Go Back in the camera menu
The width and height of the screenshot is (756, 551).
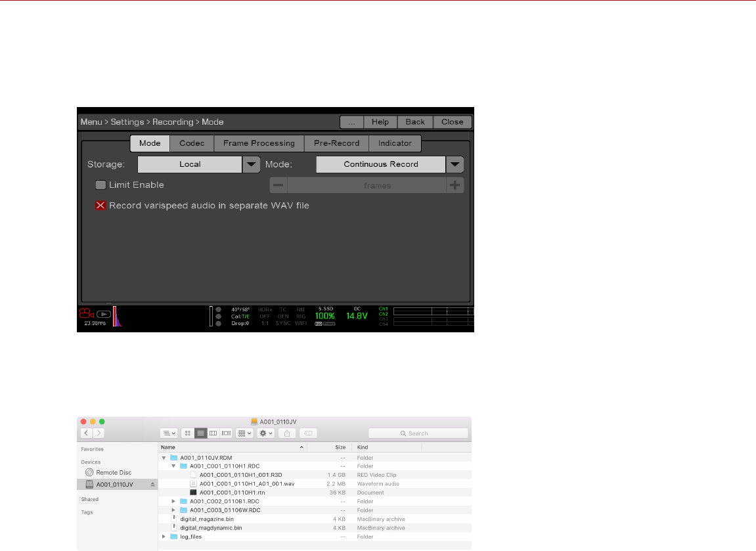point(415,122)
